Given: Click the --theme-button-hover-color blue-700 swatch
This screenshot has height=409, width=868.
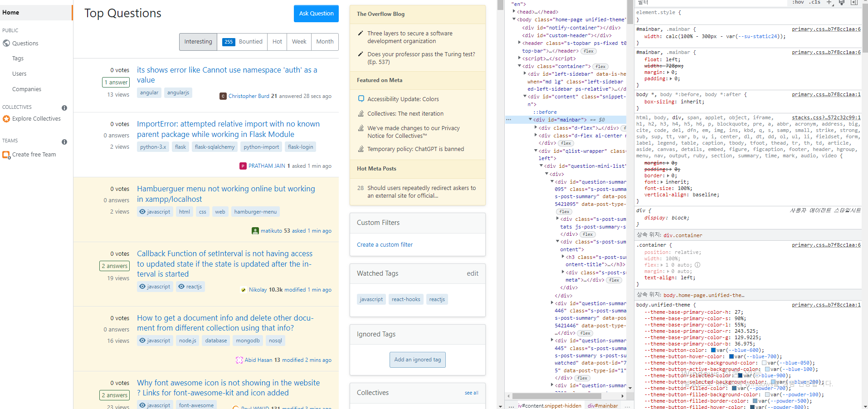Looking at the screenshot, I should pyautogui.click(x=731, y=356).
